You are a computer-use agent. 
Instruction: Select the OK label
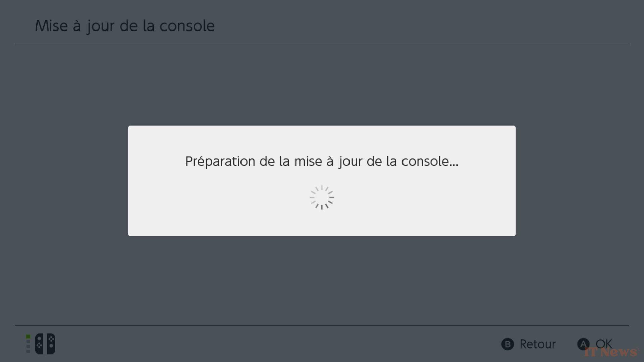(604, 344)
